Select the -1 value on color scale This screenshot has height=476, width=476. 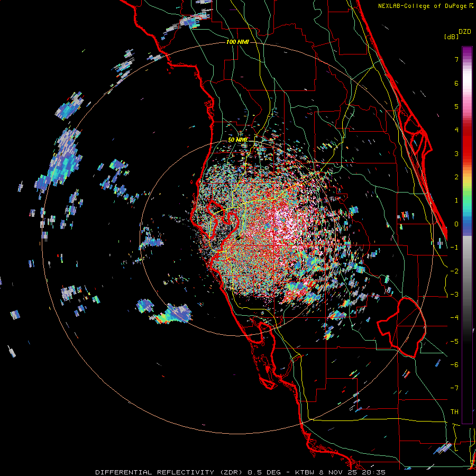point(454,248)
